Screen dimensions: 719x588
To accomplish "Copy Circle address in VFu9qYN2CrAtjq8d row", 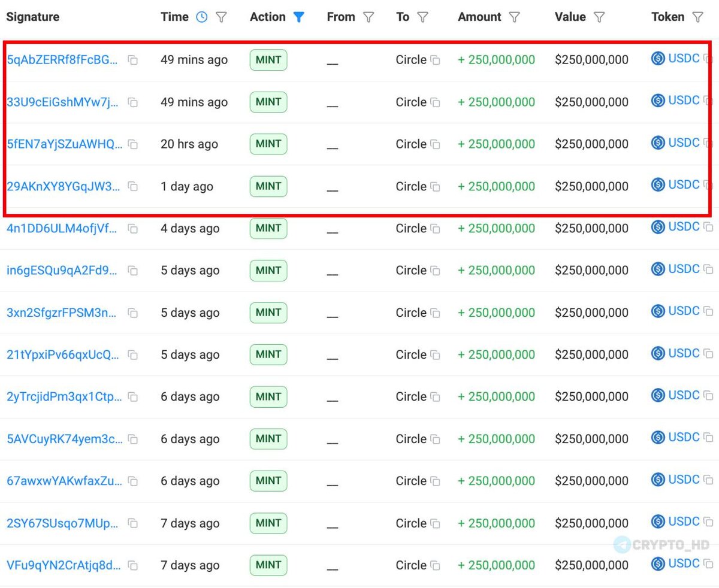I will (x=436, y=566).
